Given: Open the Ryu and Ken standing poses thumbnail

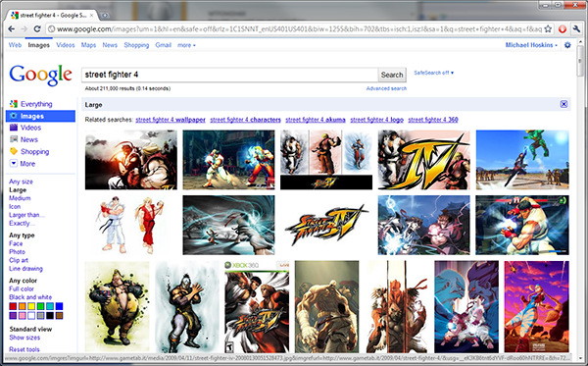Looking at the screenshot, I should pyautogui.click(x=131, y=225).
